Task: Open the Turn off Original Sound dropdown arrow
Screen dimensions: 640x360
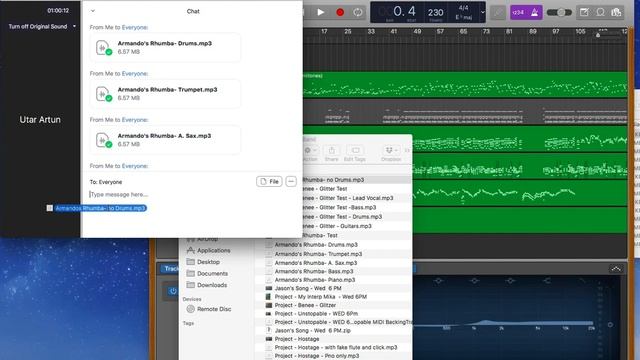Action: (x=74, y=26)
